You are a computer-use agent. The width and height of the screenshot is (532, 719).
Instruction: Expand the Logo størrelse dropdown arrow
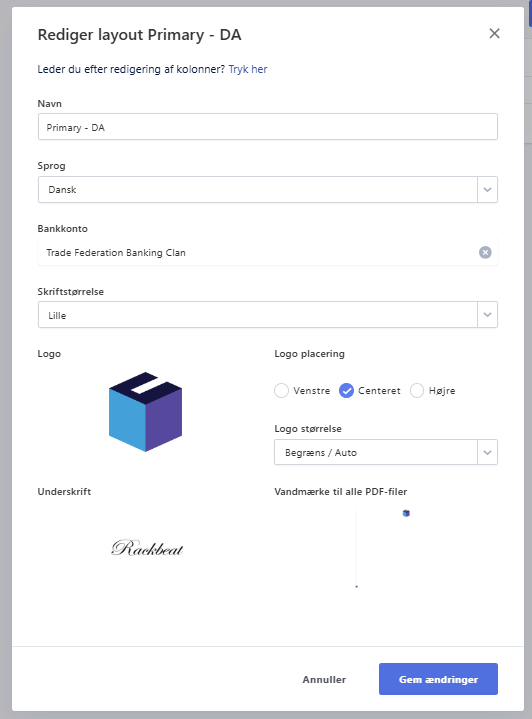pyautogui.click(x=488, y=453)
